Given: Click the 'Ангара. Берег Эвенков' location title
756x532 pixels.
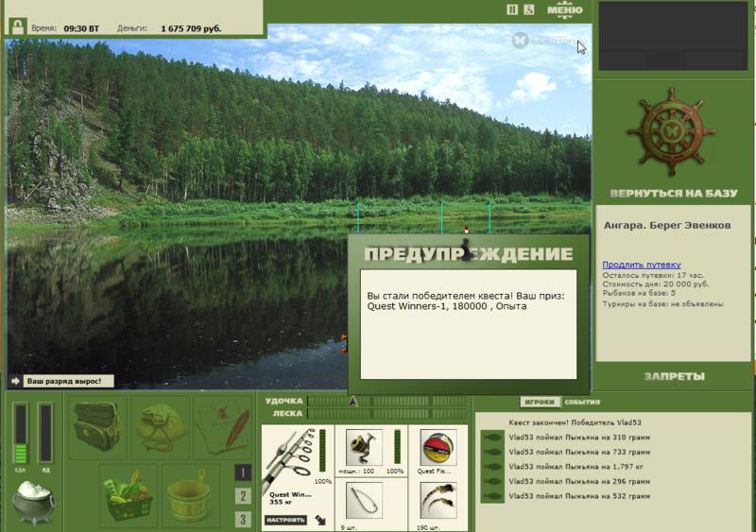Looking at the screenshot, I should coord(667,225).
